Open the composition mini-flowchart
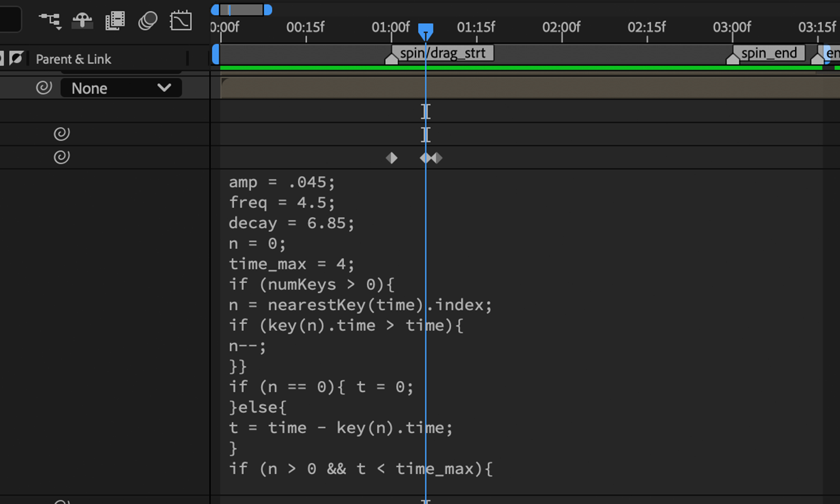The height and width of the screenshot is (504, 840). pos(50,21)
